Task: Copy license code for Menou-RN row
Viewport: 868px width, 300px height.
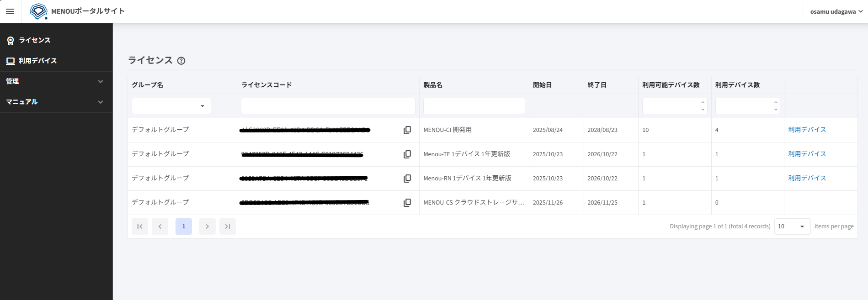Action: click(x=407, y=179)
